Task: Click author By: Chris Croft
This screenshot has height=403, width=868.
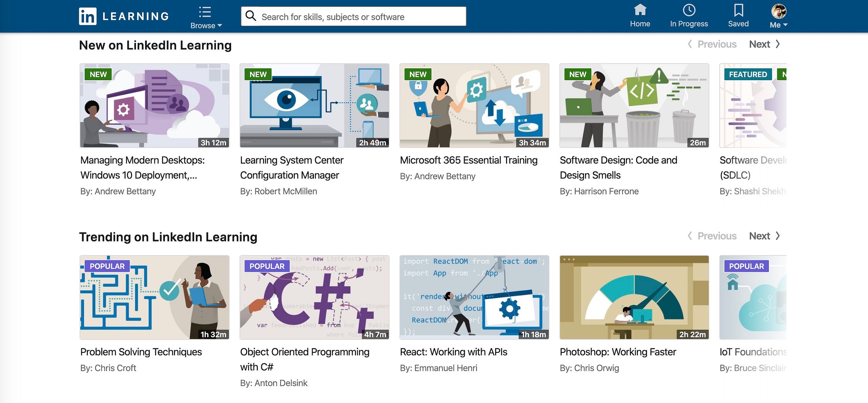Action: pyautogui.click(x=108, y=368)
